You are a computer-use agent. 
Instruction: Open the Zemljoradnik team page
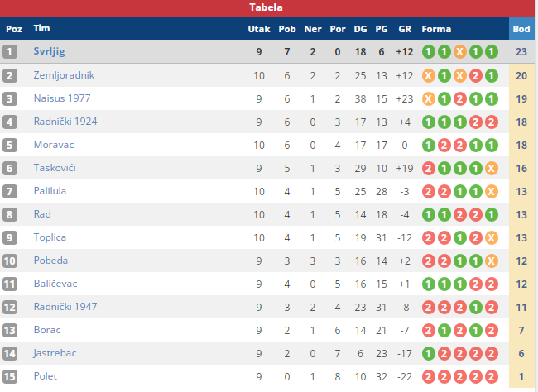point(64,75)
